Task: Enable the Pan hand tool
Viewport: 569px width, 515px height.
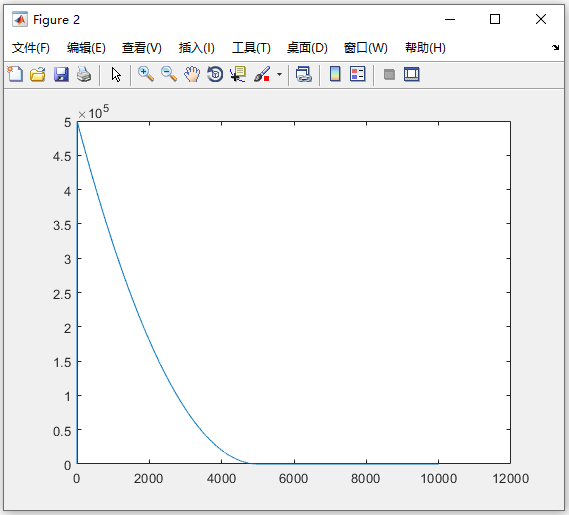Action: [x=192, y=74]
